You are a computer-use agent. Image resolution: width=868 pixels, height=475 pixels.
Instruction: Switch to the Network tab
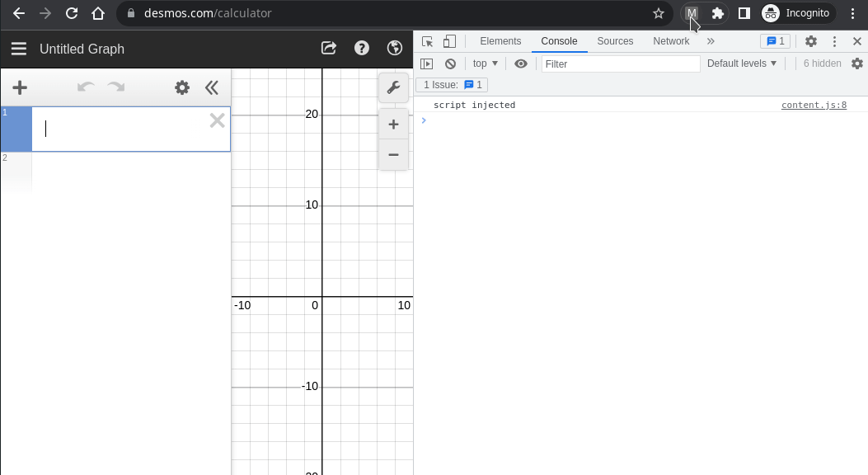click(671, 41)
